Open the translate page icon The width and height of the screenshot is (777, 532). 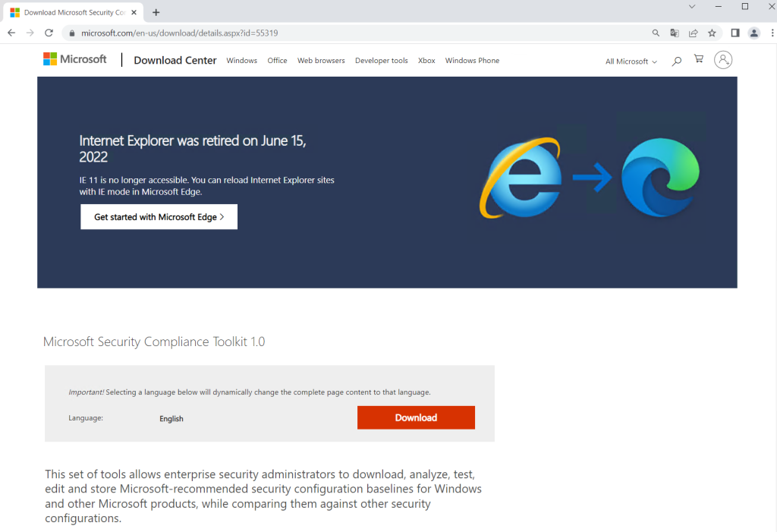(675, 33)
